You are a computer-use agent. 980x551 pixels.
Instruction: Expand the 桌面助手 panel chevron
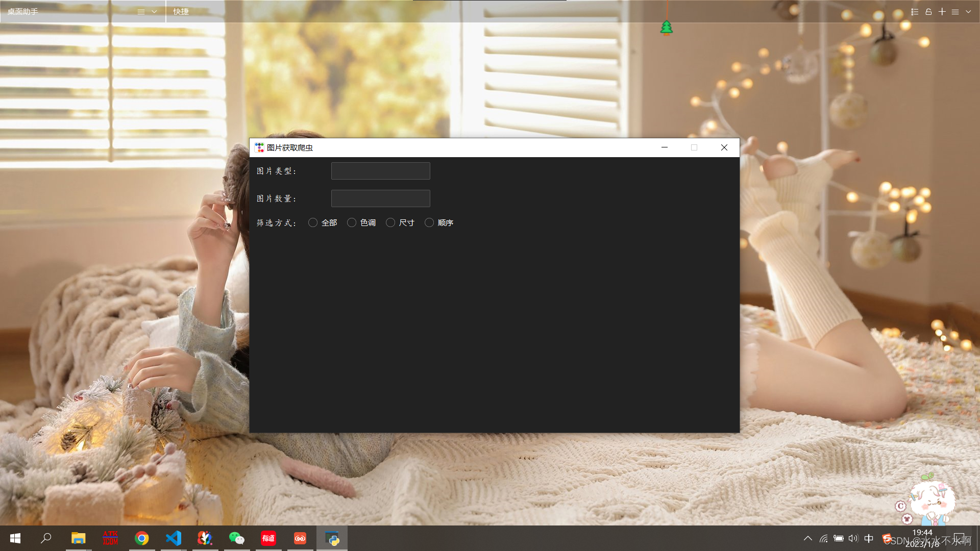click(x=154, y=12)
